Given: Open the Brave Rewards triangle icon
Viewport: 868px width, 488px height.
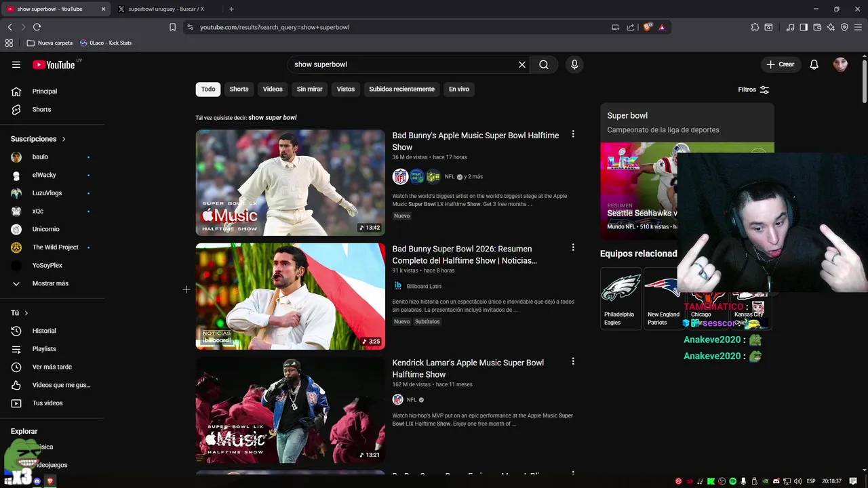Looking at the screenshot, I should pyautogui.click(x=662, y=27).
